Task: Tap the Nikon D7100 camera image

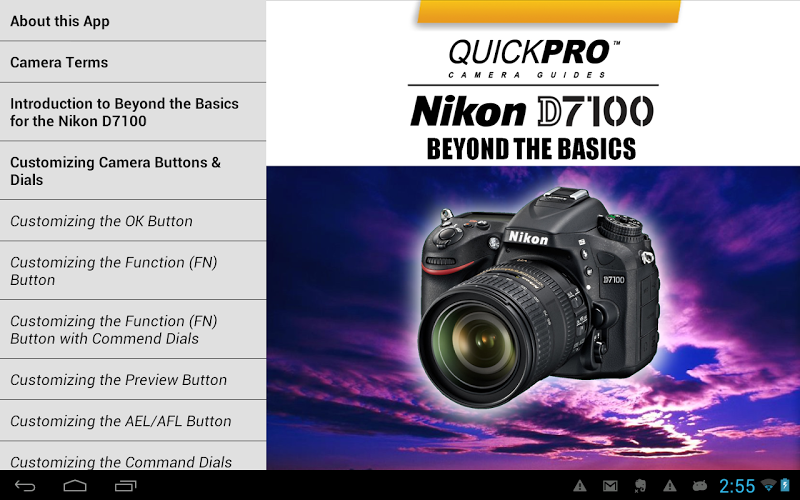Action: coord(540,296)
